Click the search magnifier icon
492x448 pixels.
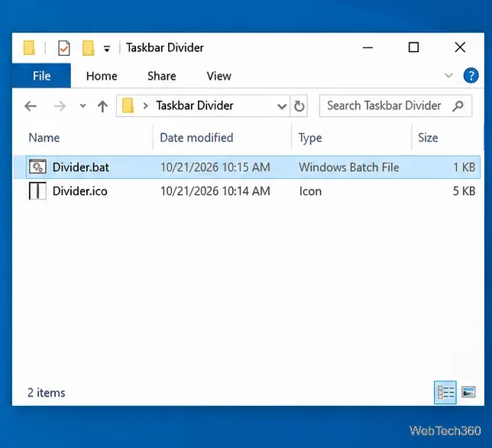pos(458,106)
